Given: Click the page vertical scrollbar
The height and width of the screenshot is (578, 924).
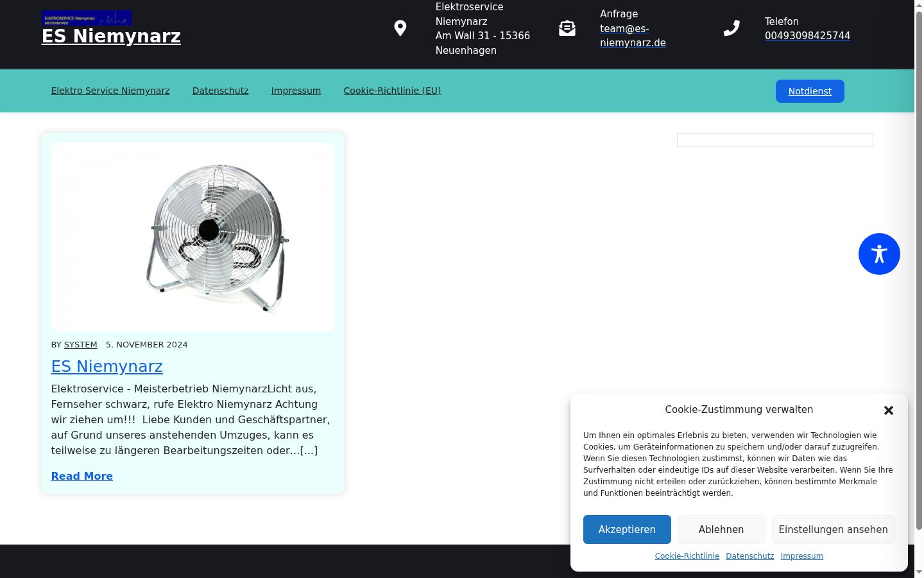Looking at the screenshot, I should (919, 289).
